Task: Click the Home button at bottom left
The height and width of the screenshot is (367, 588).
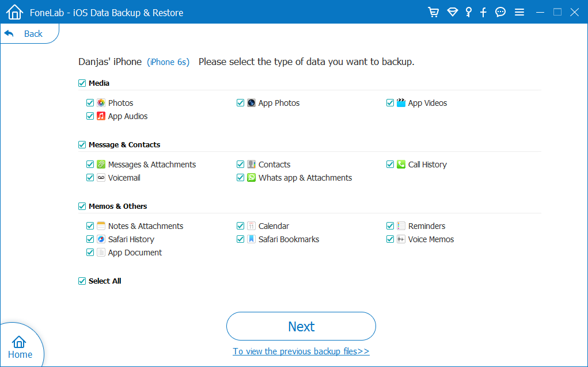Action: click(x=21, y=346)
